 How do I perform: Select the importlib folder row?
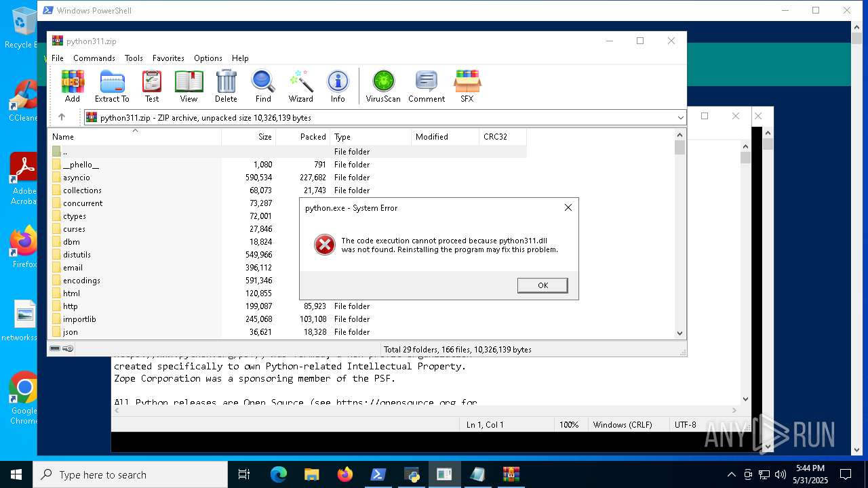tap(288, 319)
